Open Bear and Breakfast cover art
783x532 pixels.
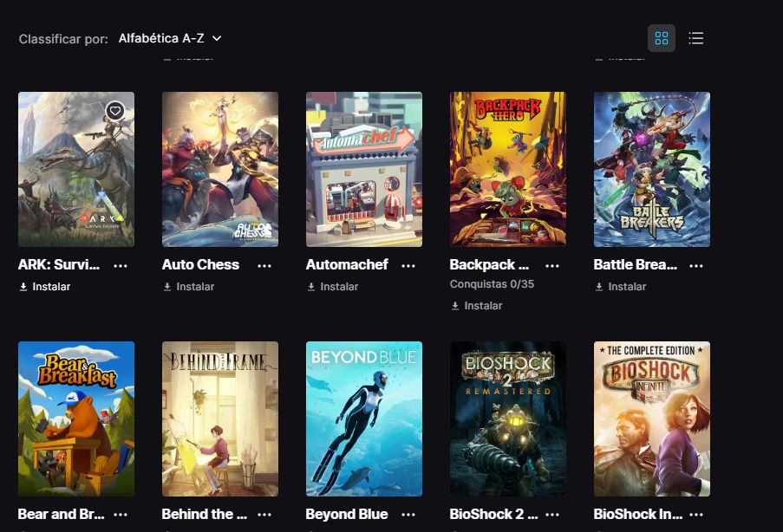click(76, 418)
